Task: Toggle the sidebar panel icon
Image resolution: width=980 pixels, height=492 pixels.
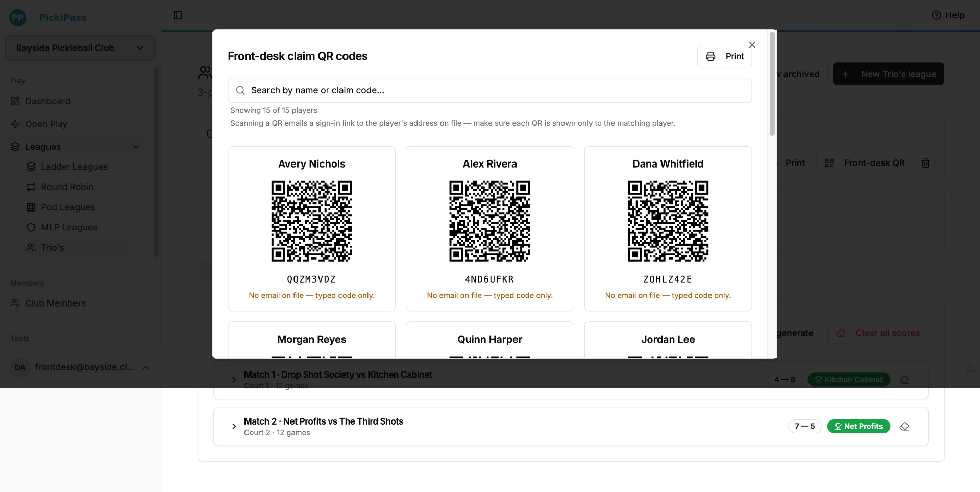Action: [x=178, y=15]
